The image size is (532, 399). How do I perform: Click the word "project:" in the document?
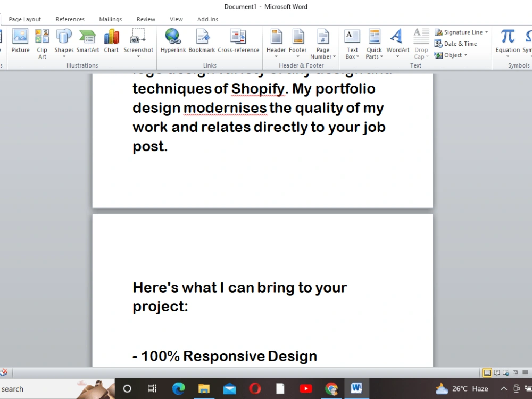pos(160,306)
